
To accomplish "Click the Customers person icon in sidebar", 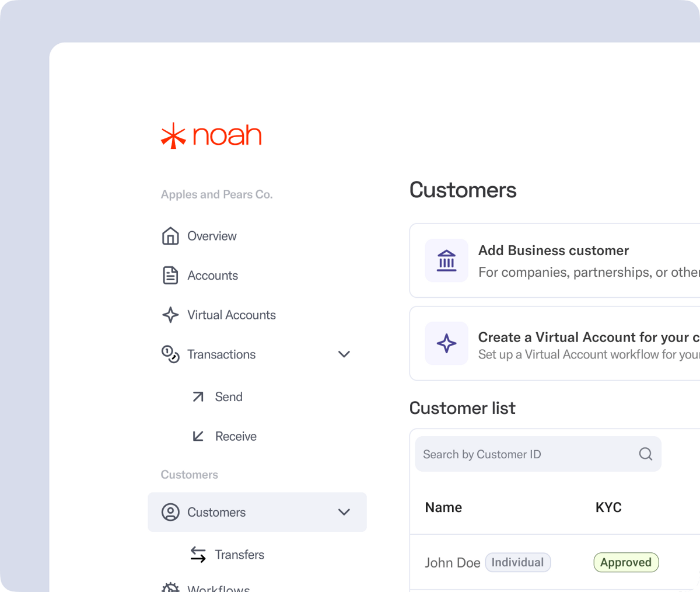I will pyautogui.click(x=170, y=512).
